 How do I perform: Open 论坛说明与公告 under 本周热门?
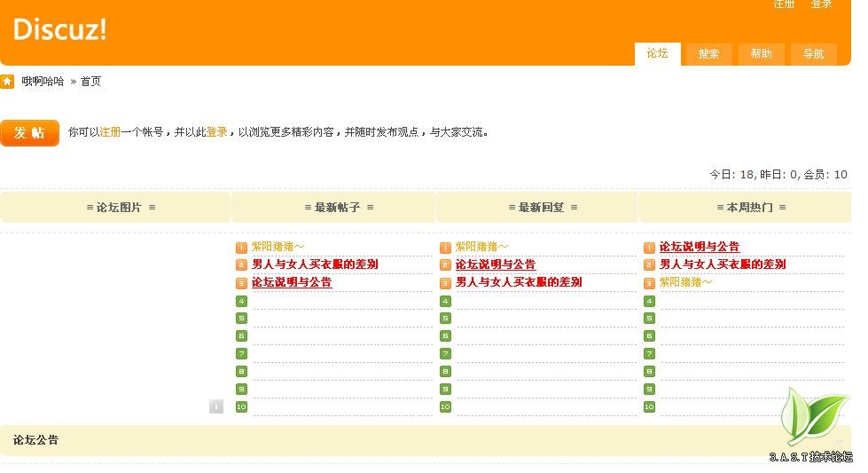700,247
